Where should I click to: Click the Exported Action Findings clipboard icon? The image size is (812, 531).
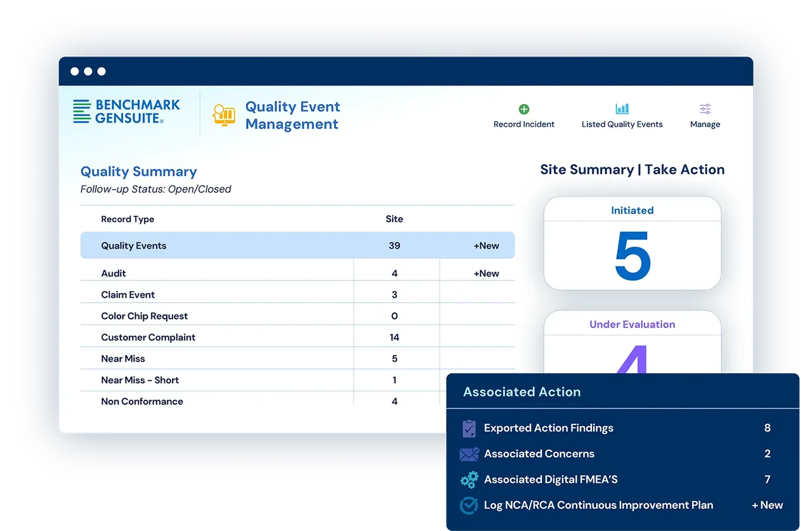(469, 428)
